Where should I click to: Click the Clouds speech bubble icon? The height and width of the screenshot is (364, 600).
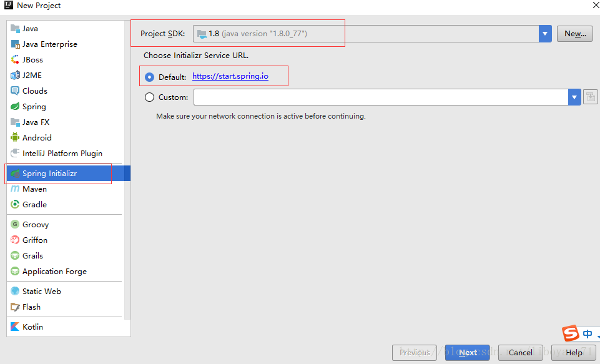coord(15,91)
